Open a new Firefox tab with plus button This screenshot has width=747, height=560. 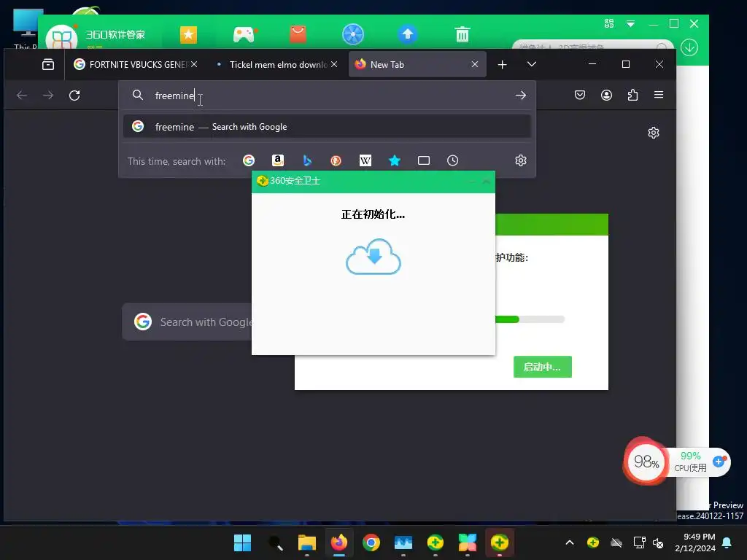(x=502, y=65)
